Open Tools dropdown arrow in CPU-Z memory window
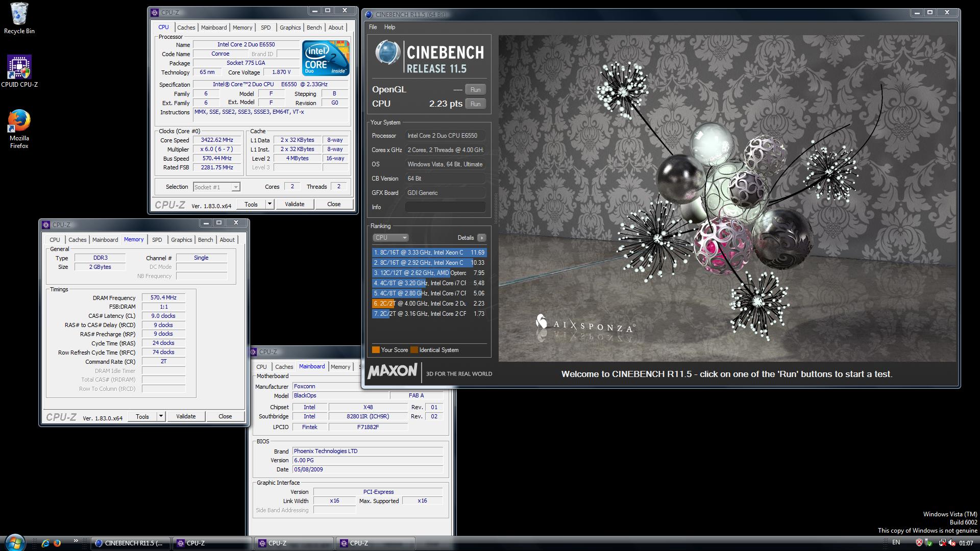Screen dimensions: 980x551 (x=161, y=416)
